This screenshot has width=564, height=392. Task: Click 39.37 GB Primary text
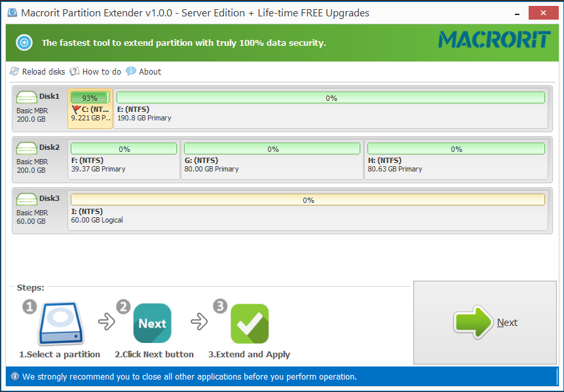[x=98, y=169]
